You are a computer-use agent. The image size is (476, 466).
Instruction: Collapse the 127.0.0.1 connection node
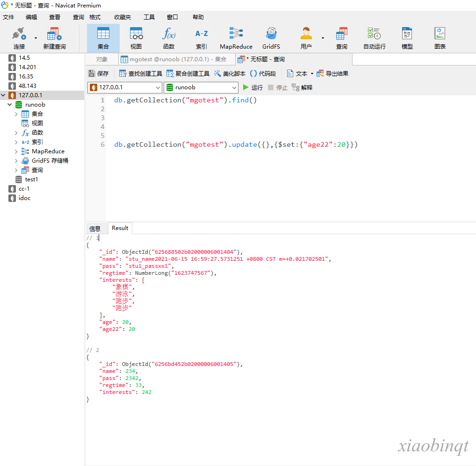click(3, 95)
